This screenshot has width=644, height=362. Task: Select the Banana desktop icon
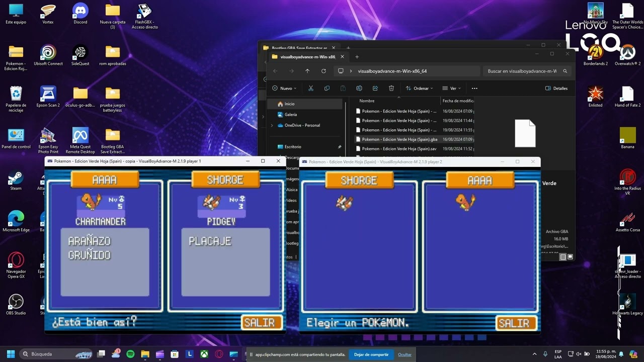pos(627,138)
